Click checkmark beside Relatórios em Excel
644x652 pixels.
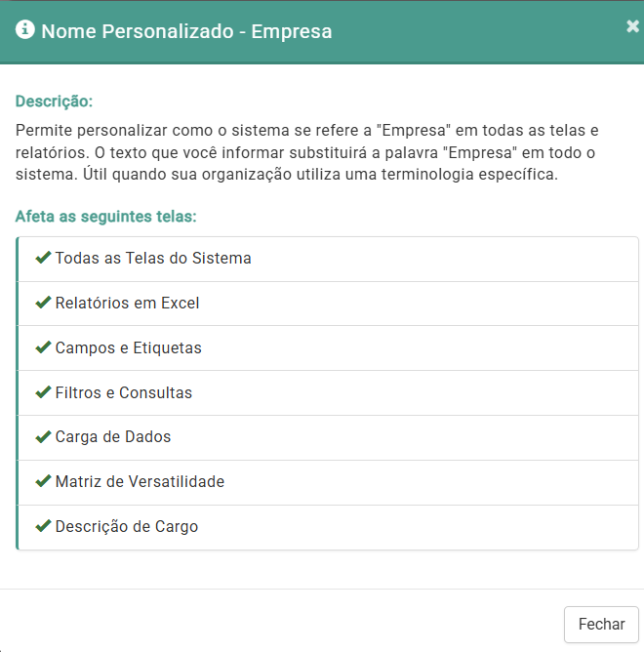[43, 304]
